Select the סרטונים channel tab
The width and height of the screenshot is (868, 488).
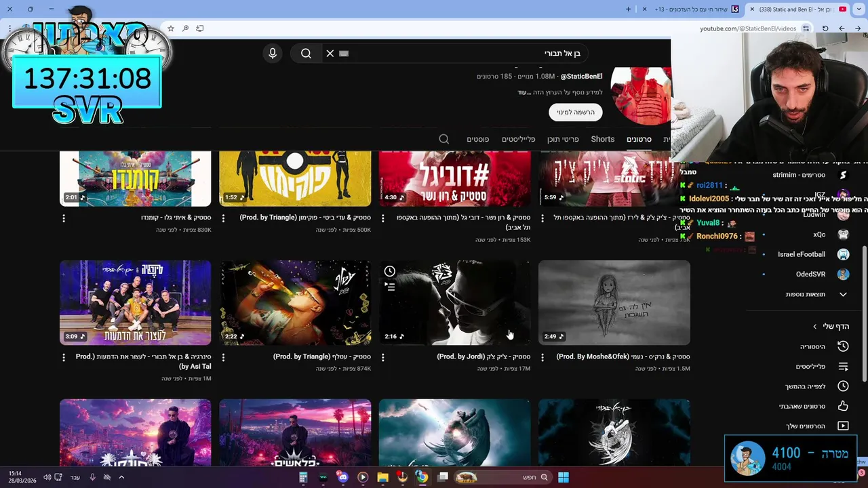pyautogui.click(x=639, y=139)
